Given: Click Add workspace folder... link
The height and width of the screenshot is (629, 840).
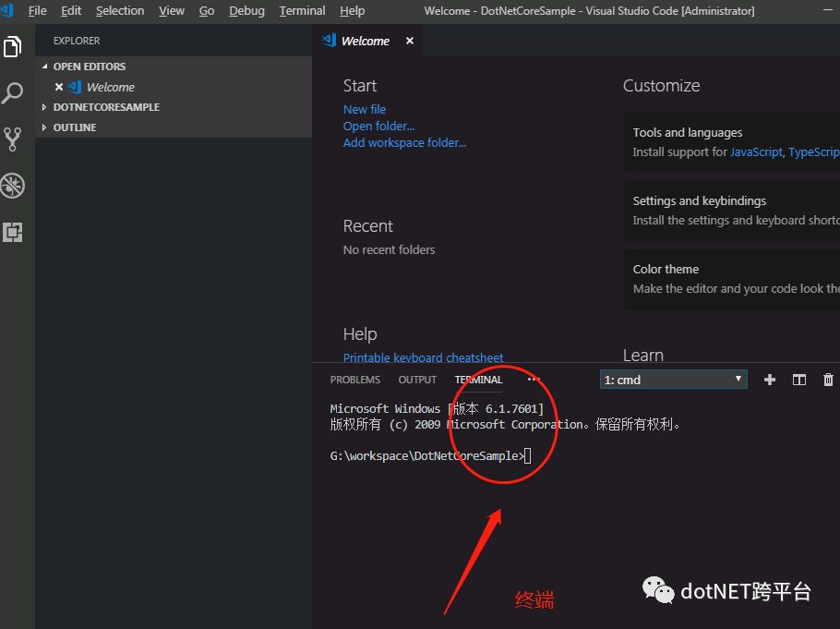Looking at the screenshot, I should pos(404,142).
